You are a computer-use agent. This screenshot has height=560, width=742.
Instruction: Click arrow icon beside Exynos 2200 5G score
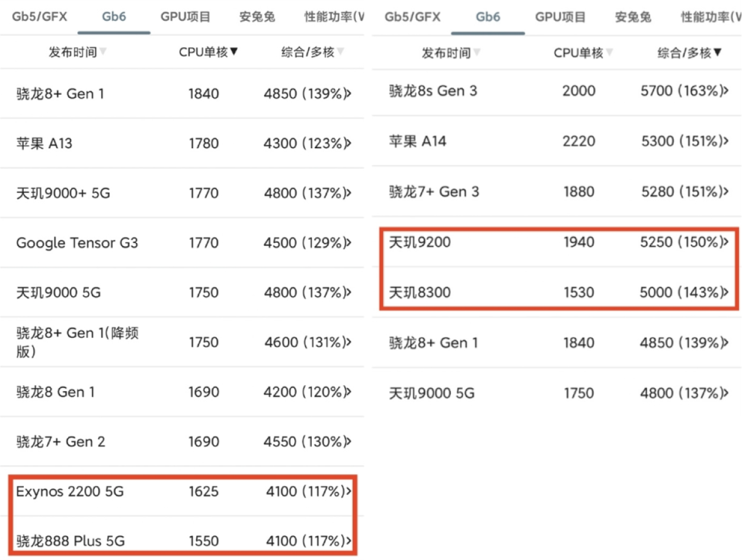348,491
